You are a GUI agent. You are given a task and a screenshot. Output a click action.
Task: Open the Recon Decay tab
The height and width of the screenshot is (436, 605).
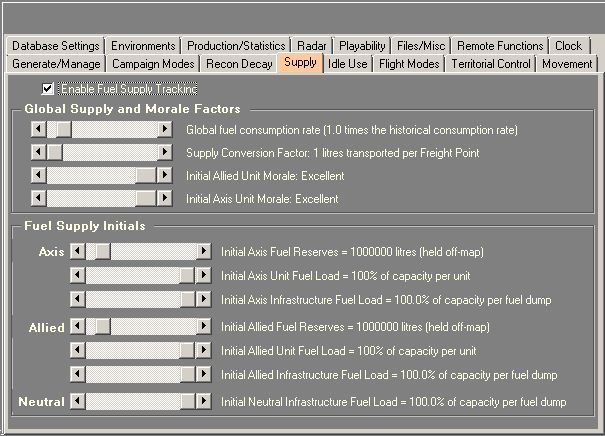tap(241, 64)
